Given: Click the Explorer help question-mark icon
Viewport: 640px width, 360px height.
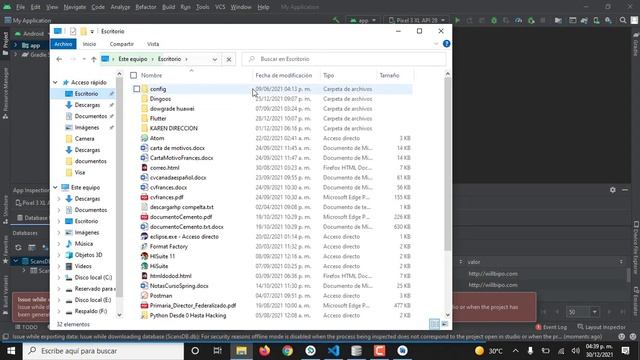Looking at the screenshot, I should click(x=447, y=44).
